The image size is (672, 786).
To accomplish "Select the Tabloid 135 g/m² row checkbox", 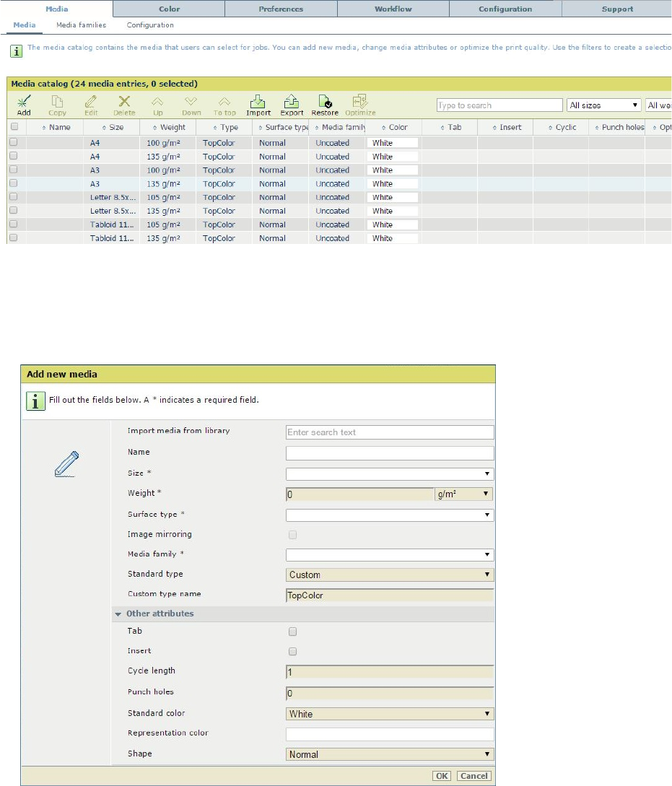I will pos(14,237).
